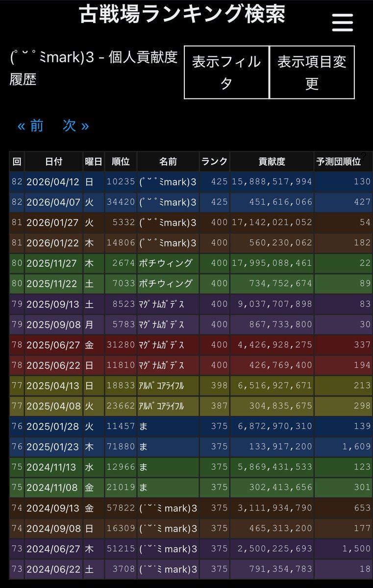This screenshot has width=373, height=588.
Task: Click contribution value 4,426,928,275
Action: [275, 344]
